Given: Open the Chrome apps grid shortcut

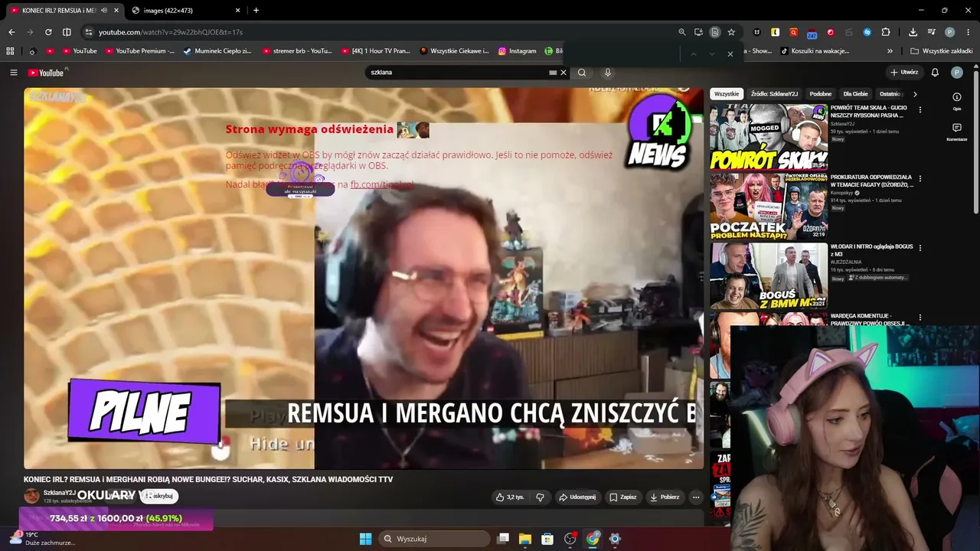Looking at the screenshot, I should pyautogui.click(x=10, y=51).
